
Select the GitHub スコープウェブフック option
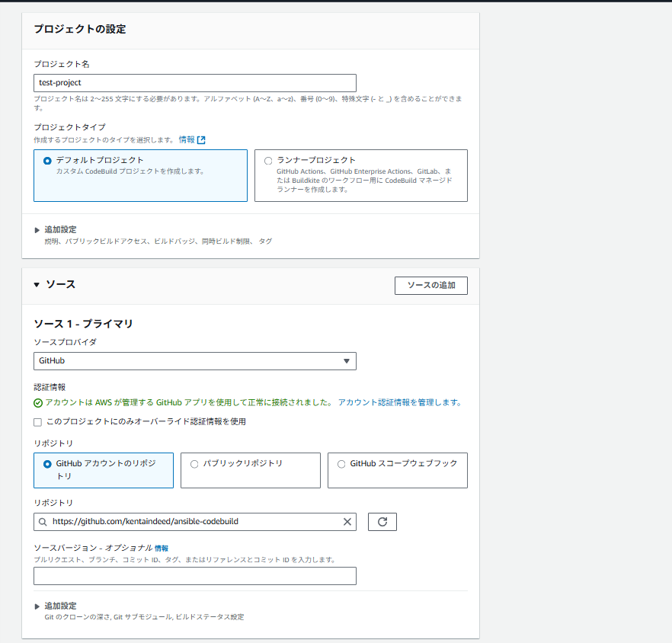click(x=341, y=464)
